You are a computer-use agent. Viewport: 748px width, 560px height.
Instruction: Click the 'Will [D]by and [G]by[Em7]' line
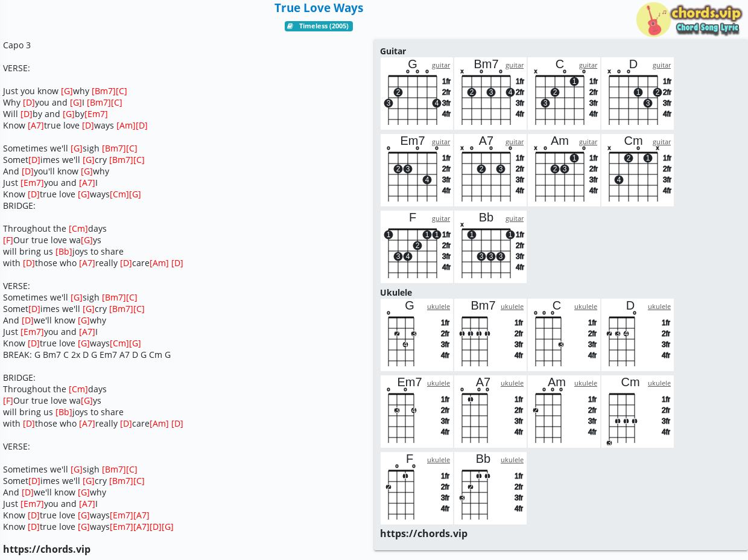(55, 114)
